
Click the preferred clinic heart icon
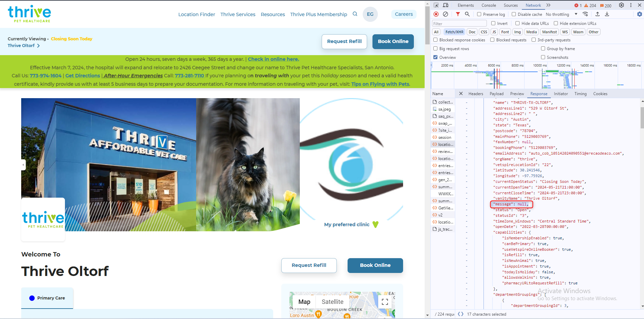[375, 225]
